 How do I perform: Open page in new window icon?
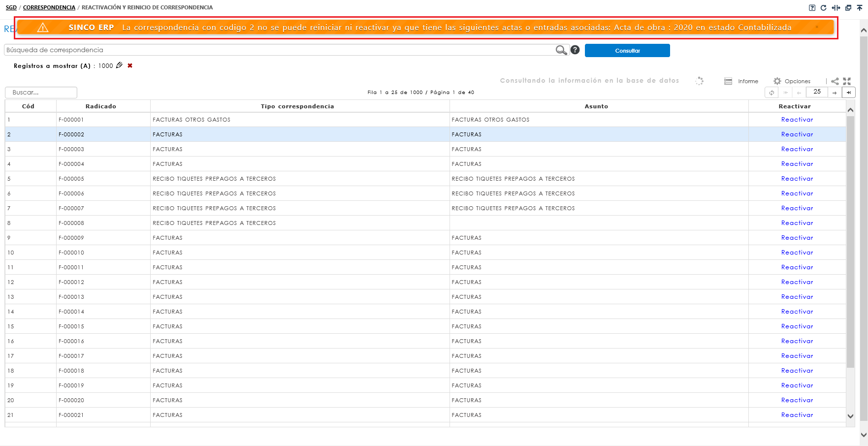tap(848, 8)
